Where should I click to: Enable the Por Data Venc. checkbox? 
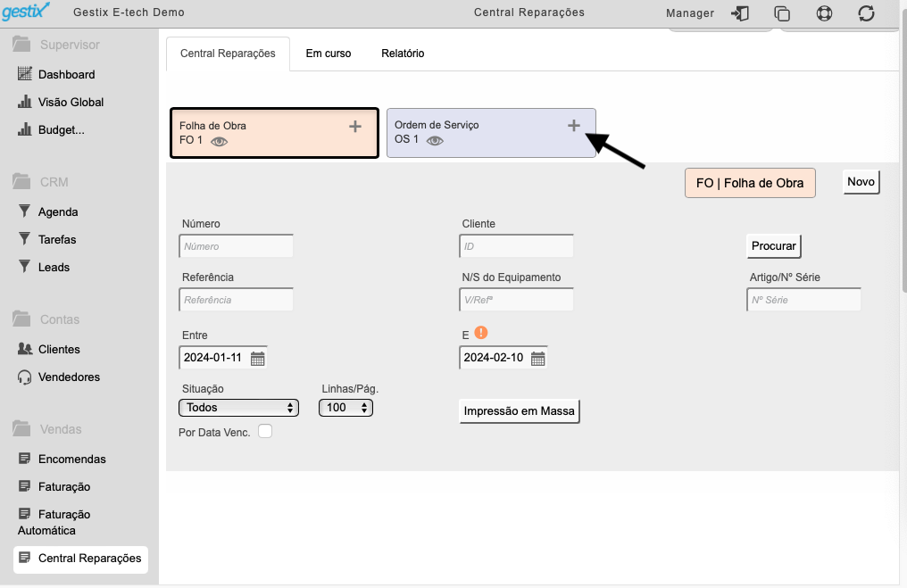coord(265,431)
